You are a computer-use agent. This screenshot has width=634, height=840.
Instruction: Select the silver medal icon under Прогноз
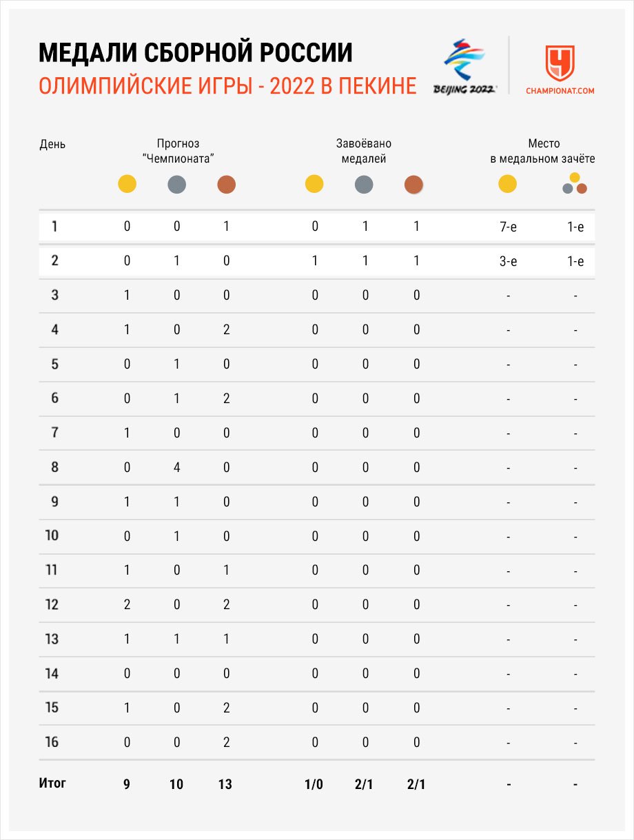(x=177, y=185)
